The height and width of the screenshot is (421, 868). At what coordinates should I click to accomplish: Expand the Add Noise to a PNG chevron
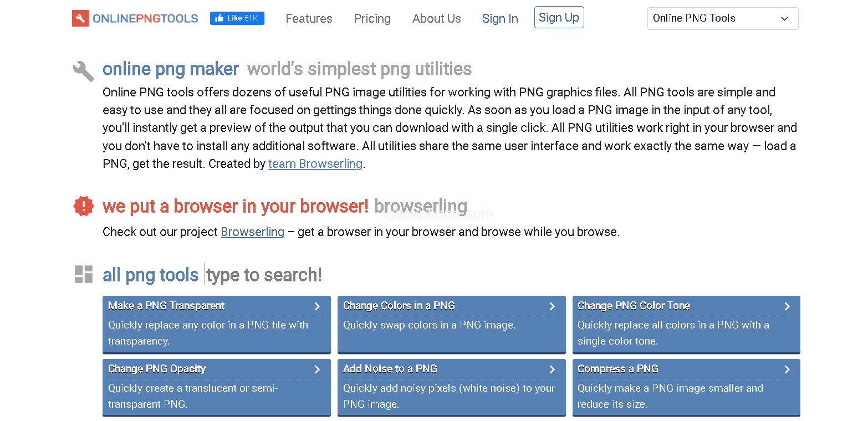point(552,369)
